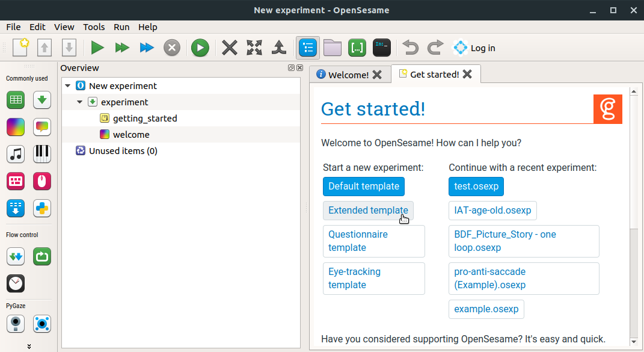The width and height of the screenshot is (644, 352).
Task: Select getting_started item in overview
Action: [145, 119]
